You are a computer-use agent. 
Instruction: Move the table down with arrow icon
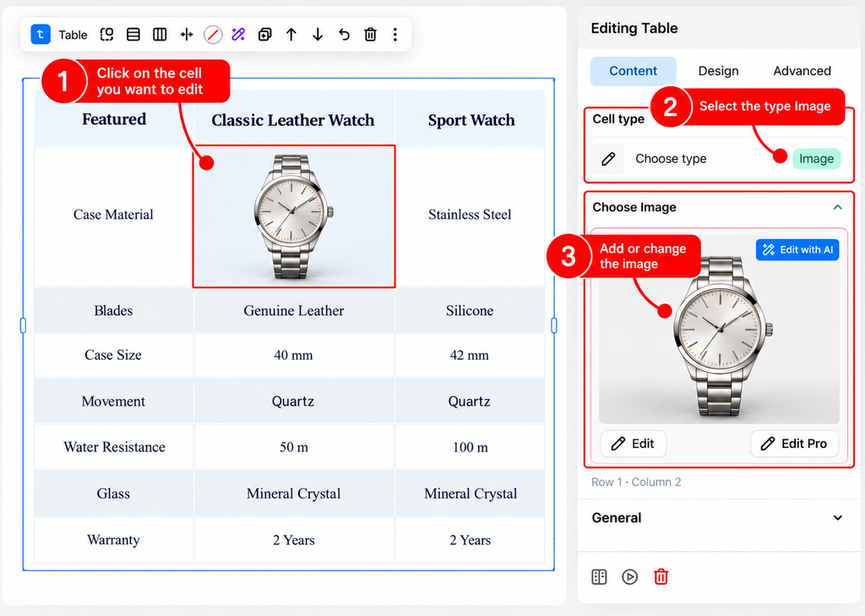tap(318, 35)
